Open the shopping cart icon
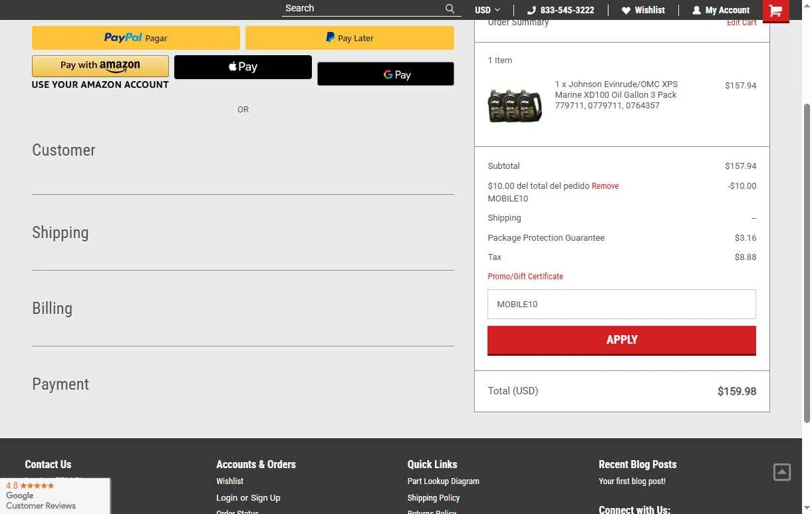The height and width of the screenshot is (514, 812). pos(775,11)
